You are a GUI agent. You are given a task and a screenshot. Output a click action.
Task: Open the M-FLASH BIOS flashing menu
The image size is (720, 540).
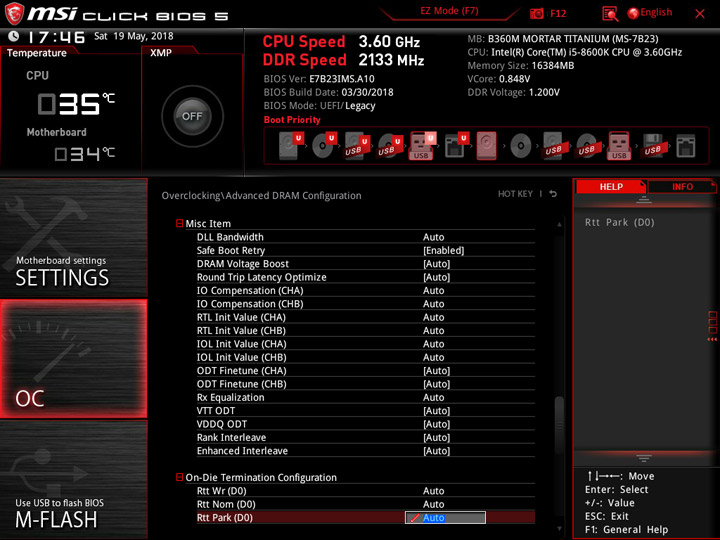click(x=73, y=479)
